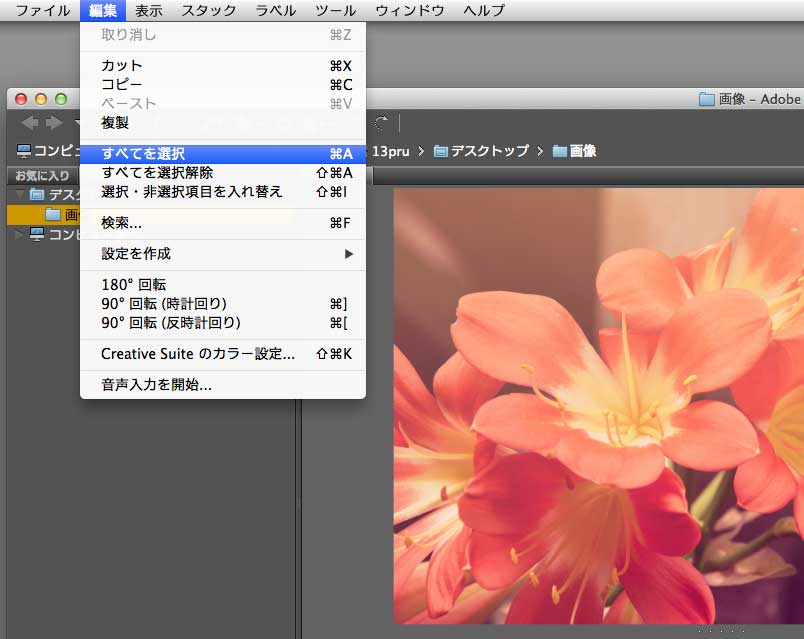Open the 設定を作成 submenu
The height and width of the screenshot is (639, 804).
click(222, 254)
